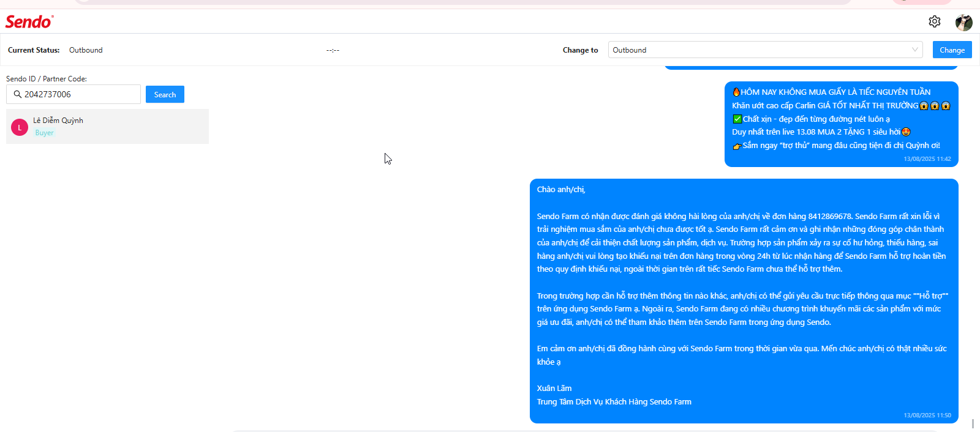The image size is (980, 432).
Task: Click the timestamp 13/08/2025 11:42
Action: (927, 159)
